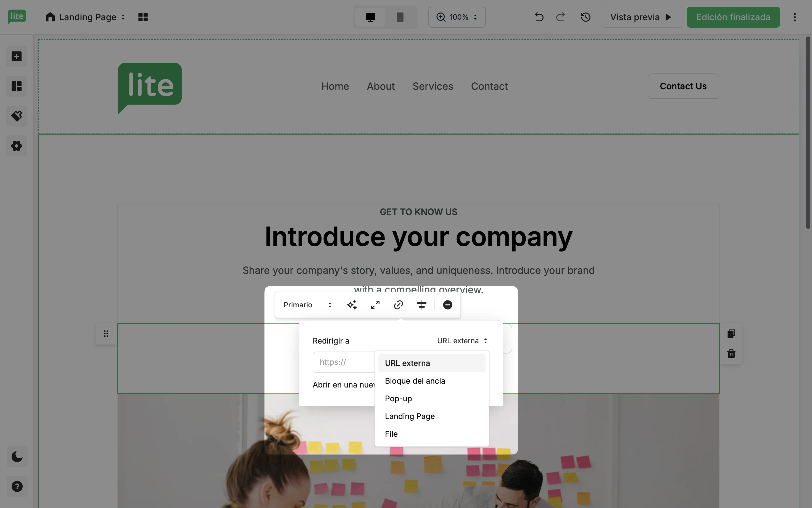Click Home navigation link
Screen dimensions: 812x508
pyautogui.click(x=335, y=86)
